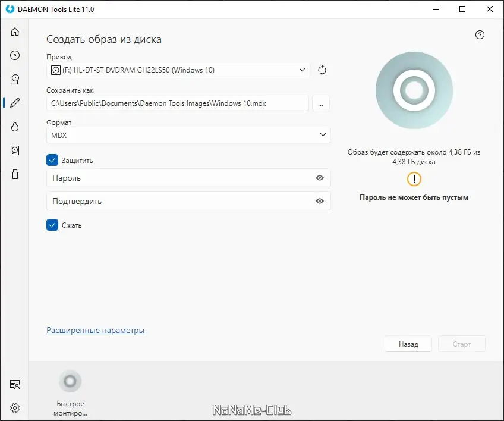The width and height of the screenshot is (504, 421).
Task: Open the Image Catalog sidebar icon
Action: click(x=15, y=79)
